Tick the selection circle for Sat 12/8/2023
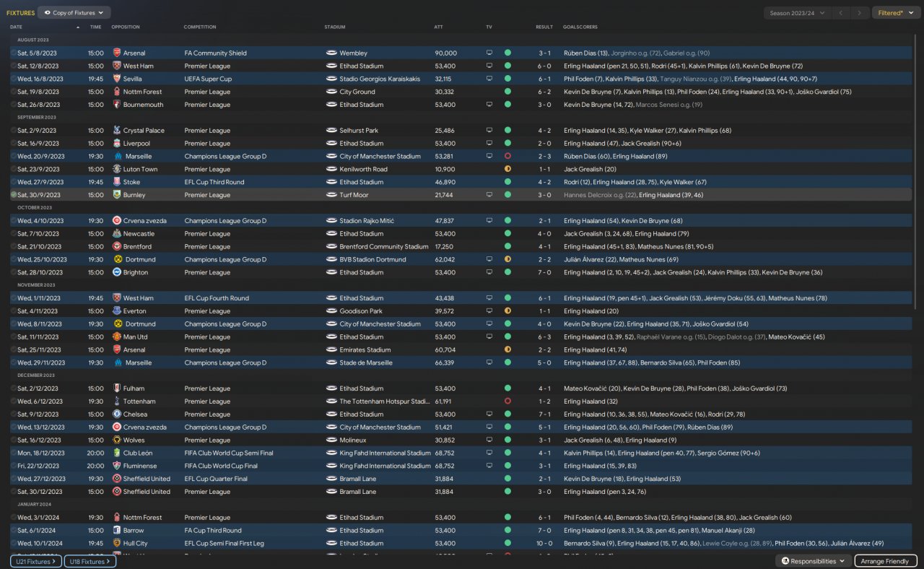This screenshot has height=569, width=924. [13, 66]
